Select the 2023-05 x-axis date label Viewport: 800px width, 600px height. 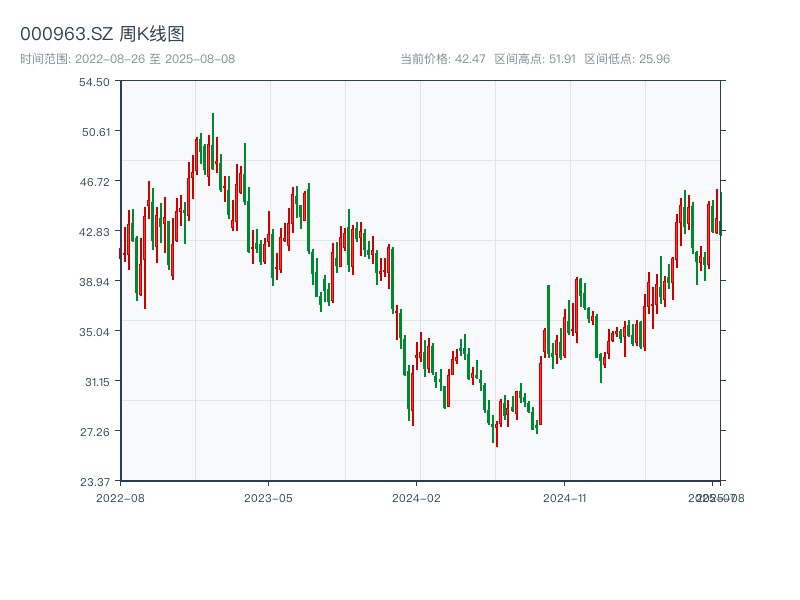[268, 497]
